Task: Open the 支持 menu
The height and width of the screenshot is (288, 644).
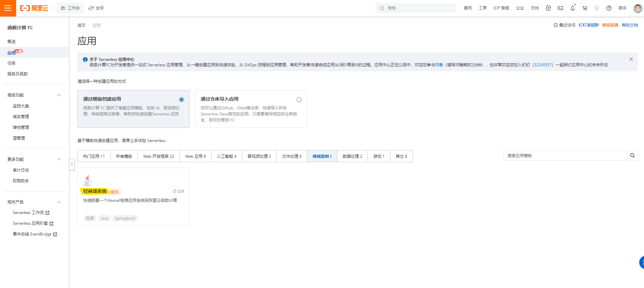Action: point(535,8)
